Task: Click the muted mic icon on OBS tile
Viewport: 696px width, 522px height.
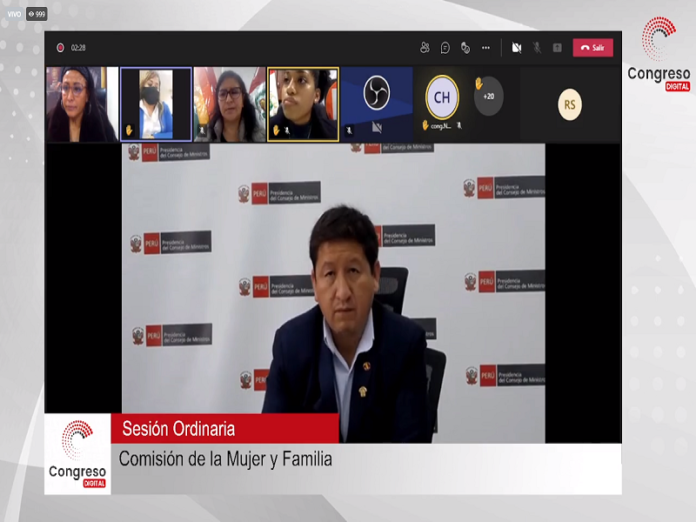Action: tap(349, 130)
